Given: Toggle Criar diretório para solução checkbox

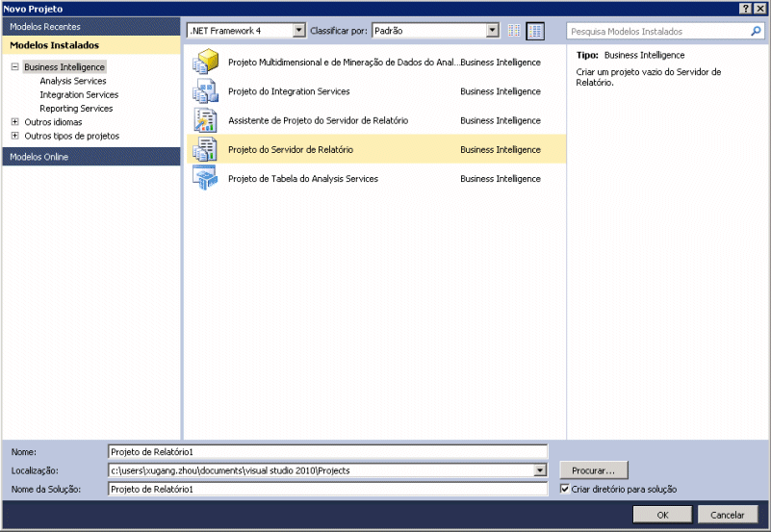Looking at the screenshot, I should 565,489.
